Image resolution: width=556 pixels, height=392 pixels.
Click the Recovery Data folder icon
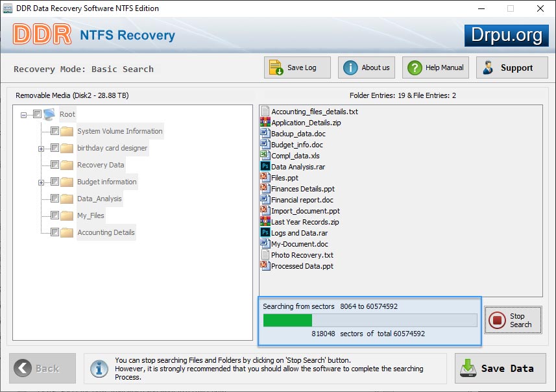[67, 165]
